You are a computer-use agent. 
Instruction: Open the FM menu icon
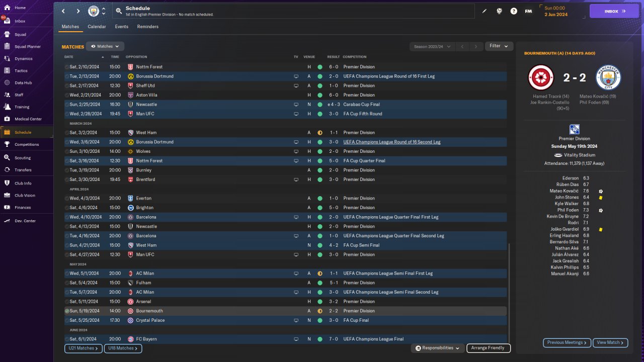pyautogui.click(x=528, y=11)
